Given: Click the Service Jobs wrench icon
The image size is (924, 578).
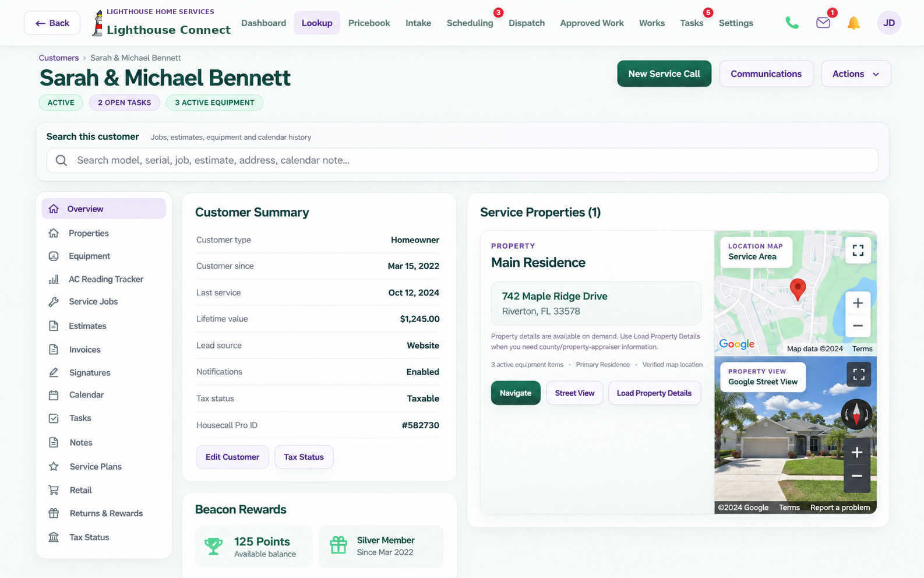Looking at the screenshot, I should 54,301.
